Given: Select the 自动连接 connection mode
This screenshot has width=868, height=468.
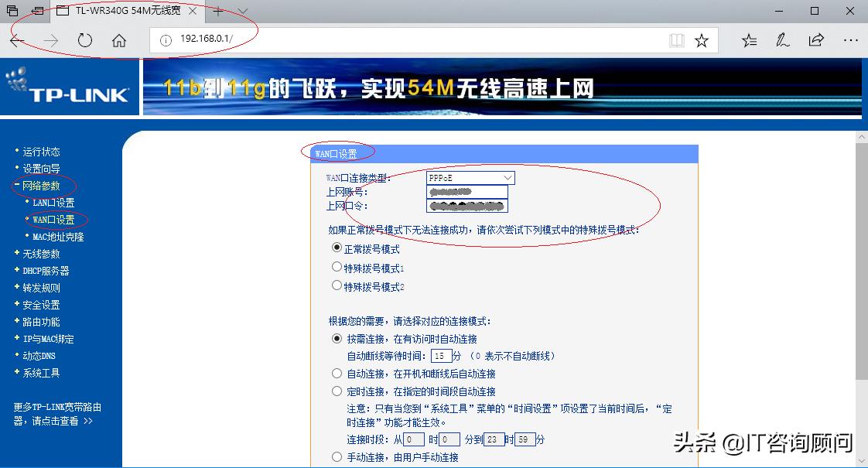Looking at the screenshot, I should pos(337,372).
